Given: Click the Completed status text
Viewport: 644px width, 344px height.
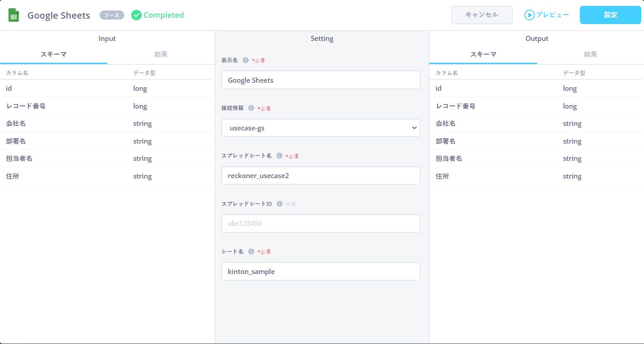Looking at the screenshot, I should point(164,15).
